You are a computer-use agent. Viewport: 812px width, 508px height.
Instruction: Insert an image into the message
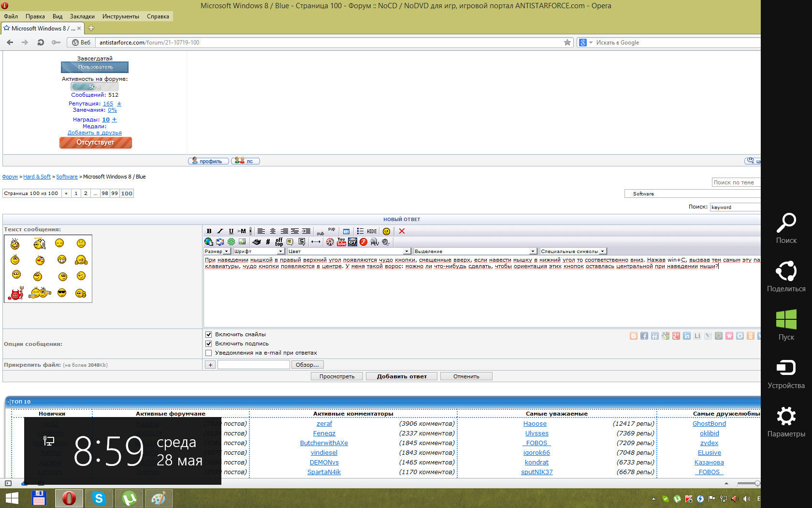[x=242, y=241]
